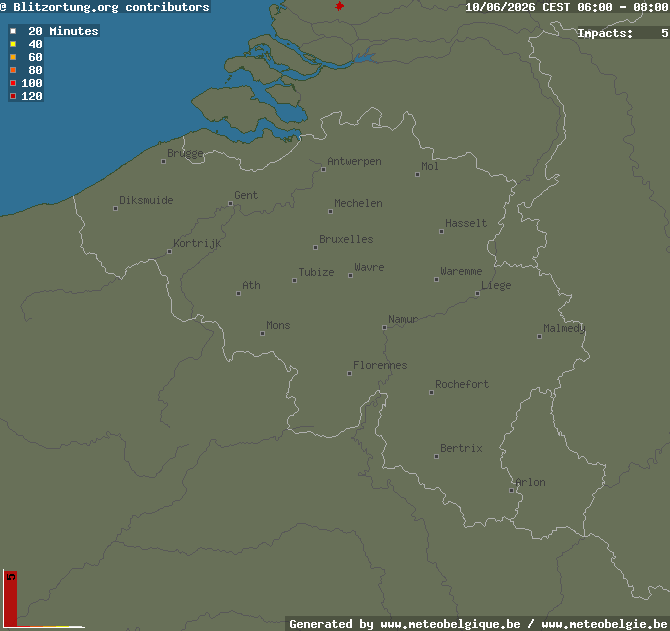Click the Waremme city label

coord(461,271)
